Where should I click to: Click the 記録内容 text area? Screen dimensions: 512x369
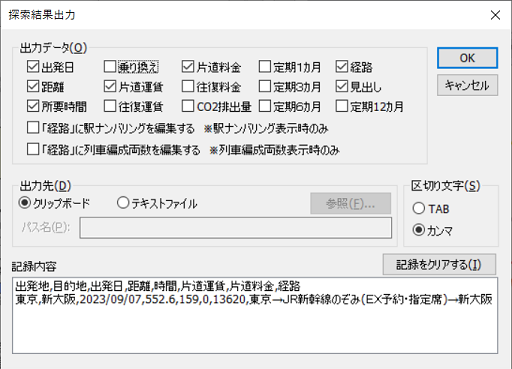(x=255, y=315)
